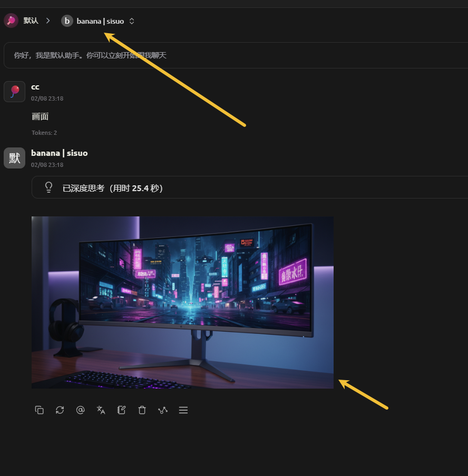Click the 默认 assistant avatar in header

click(11, 21)
